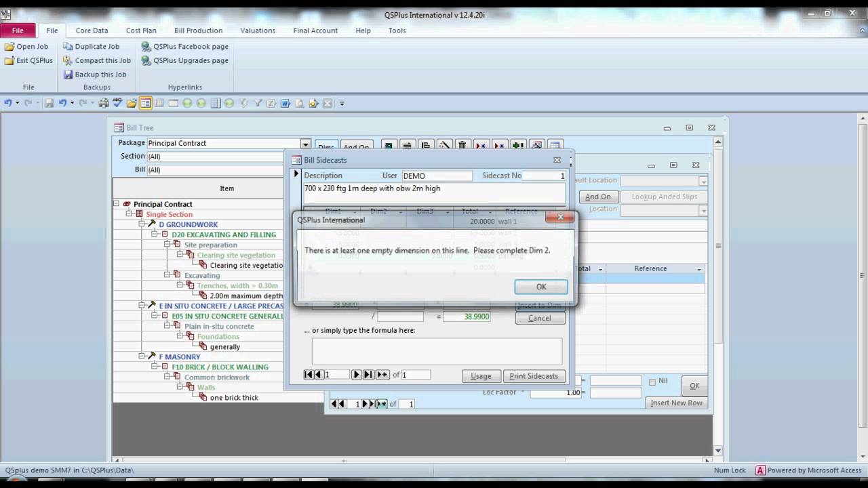Open the File menu button
The height and width of the screenshot is (488, 868).
pos(18,30)
